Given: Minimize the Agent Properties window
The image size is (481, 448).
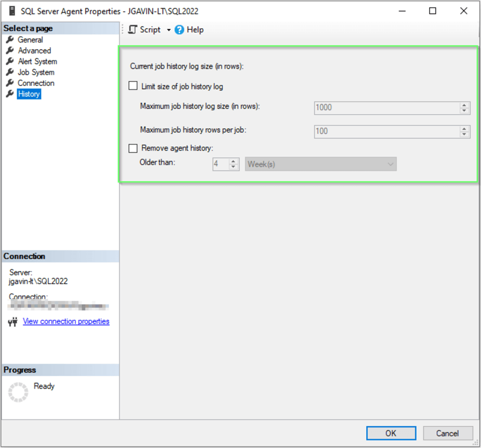Looking at the screenshot, I should tap(402, 11).
